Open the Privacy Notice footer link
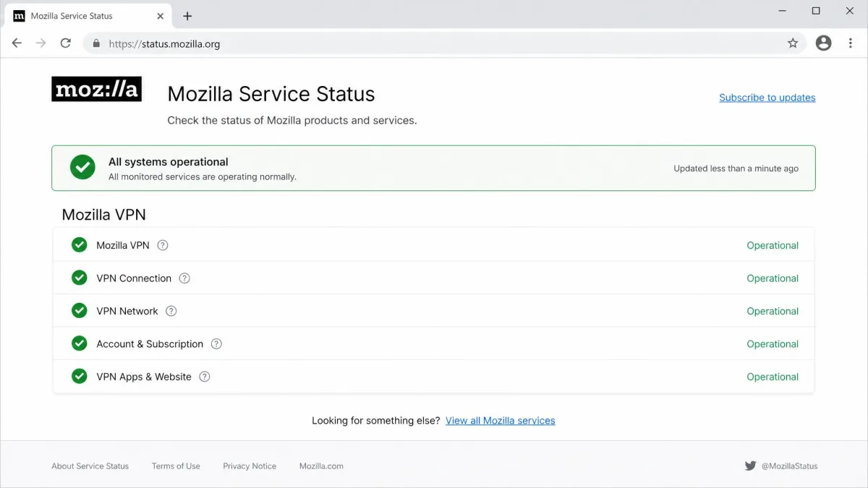Screen dimensions: 868x488 click(250, 466)
